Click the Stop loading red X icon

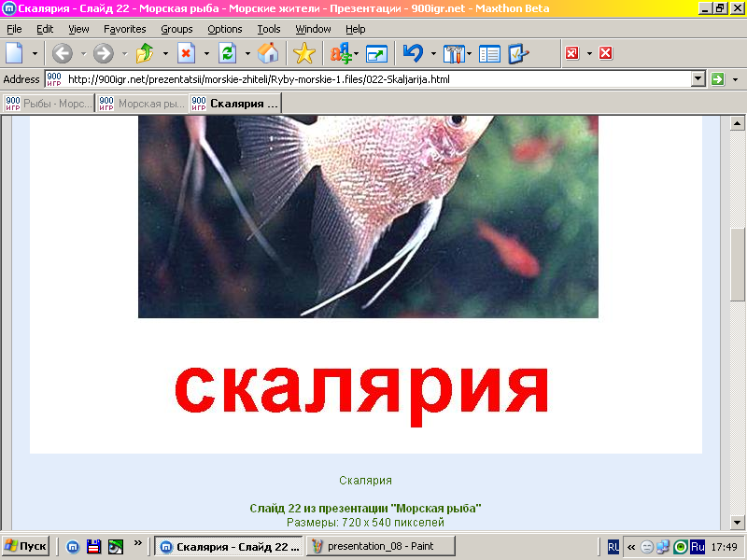186,53
